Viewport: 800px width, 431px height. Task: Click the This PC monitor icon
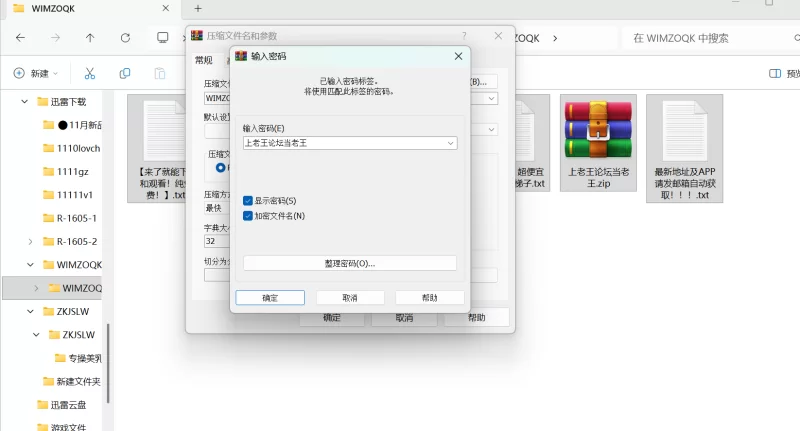[x=163, y=38]
